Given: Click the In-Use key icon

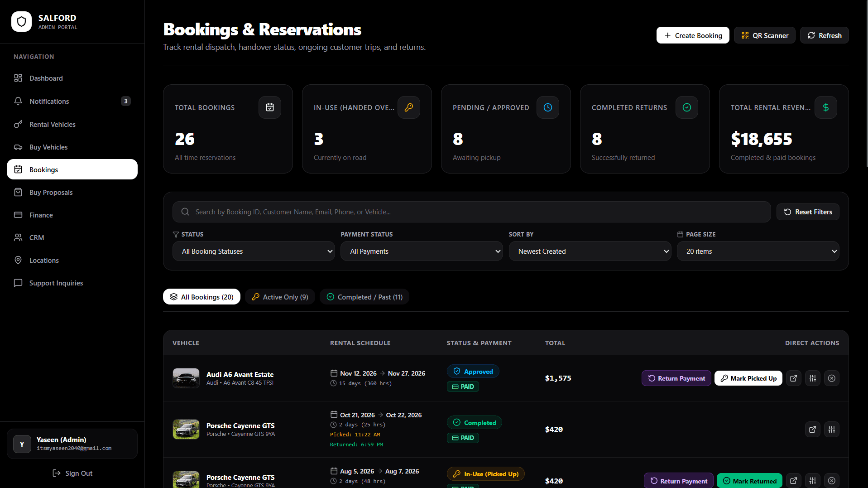Looking at the screenshot, I should click(x=409, y=107).
